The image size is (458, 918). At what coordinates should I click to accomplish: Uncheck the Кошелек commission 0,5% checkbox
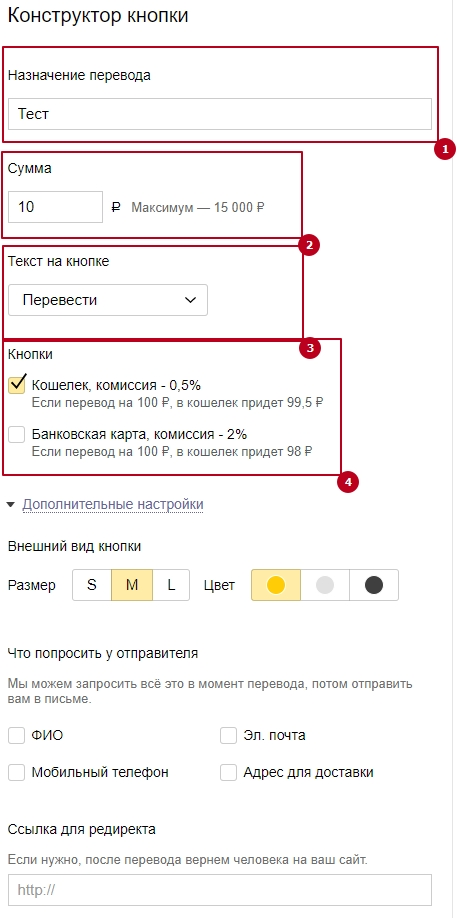tap(17, 385)
